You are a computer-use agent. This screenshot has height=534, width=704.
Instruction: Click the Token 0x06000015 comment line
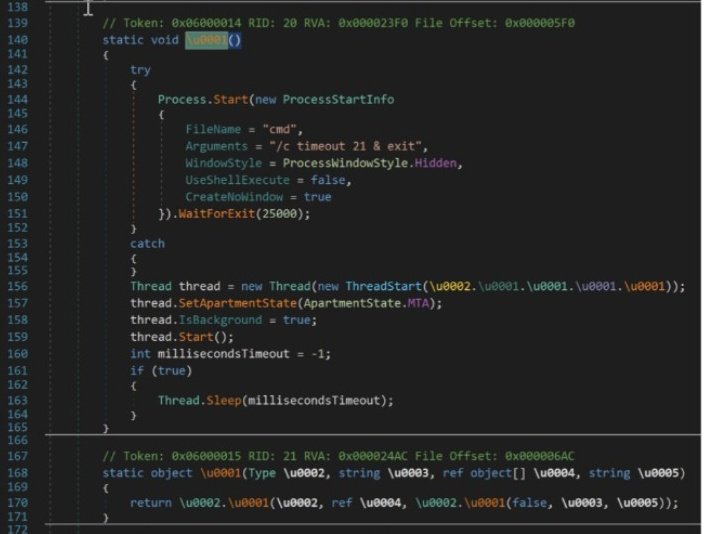coord(339,456)
